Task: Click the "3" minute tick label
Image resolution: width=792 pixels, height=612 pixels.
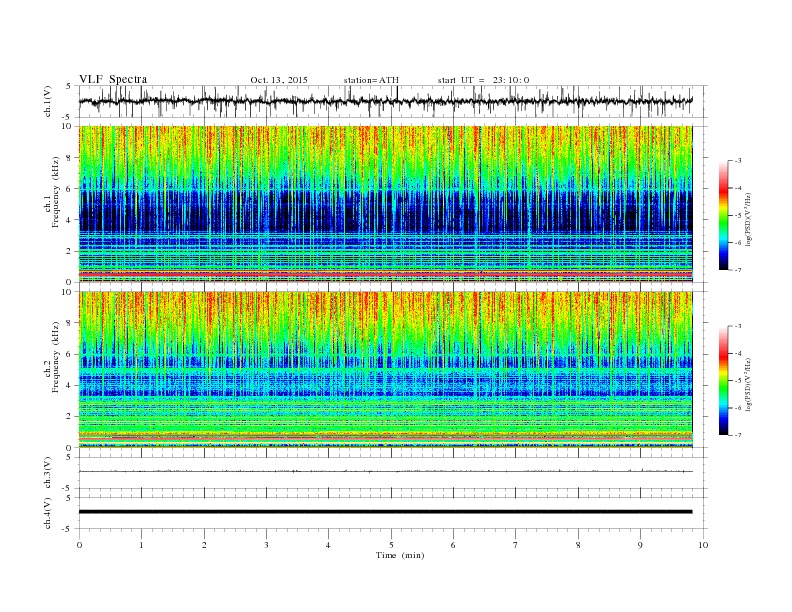Action: pyautogui.click(x=266, y=545)
